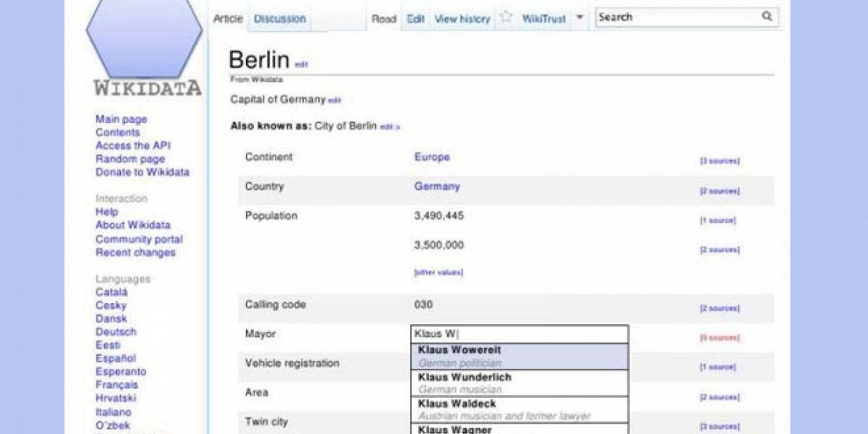The image size is (868, 434).
Task: Open the Edit tab
Action: (x=415, y=19)
